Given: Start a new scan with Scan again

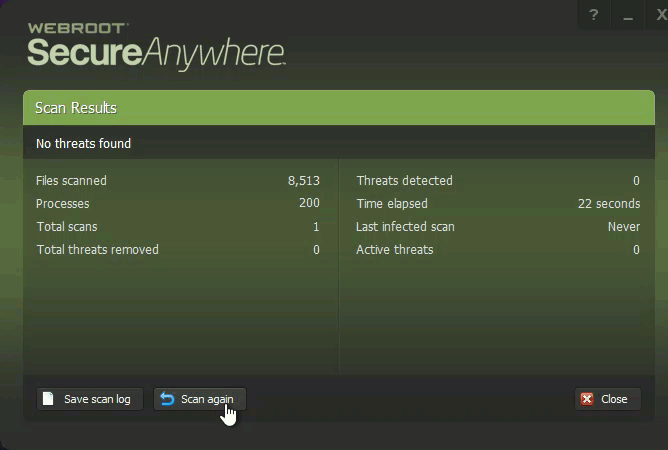Looking at the screenshot, I should [x=200, y=399].
